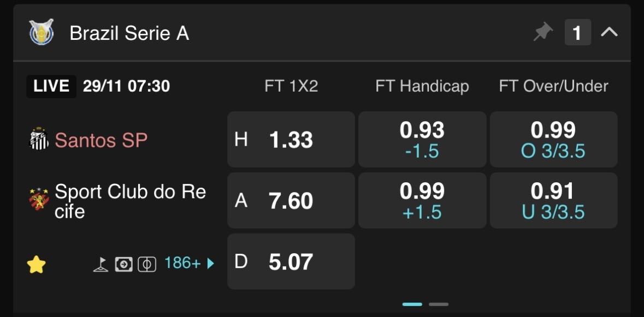Collapse the Brazil Serie A section
This screenshot has height=317, width=644.
click(609, 33)
